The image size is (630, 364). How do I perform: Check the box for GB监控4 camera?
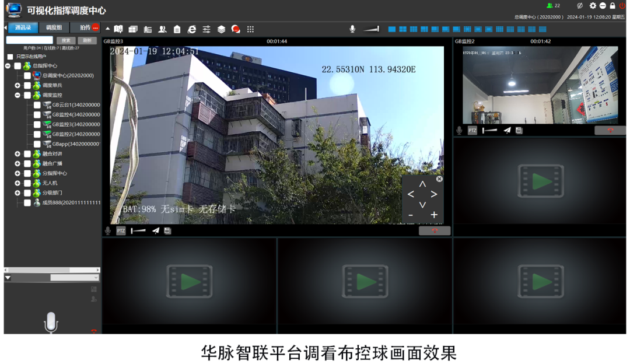tap(37, 115)
